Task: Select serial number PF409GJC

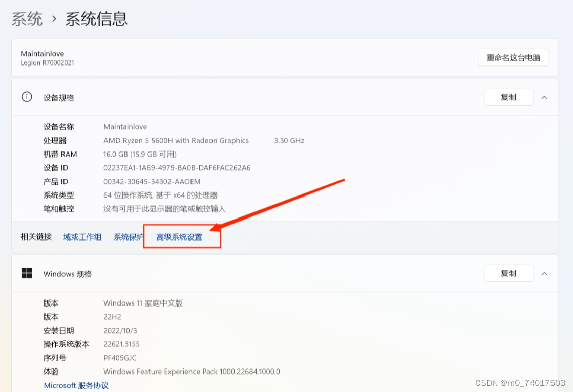Action: [x=120, y=358]
